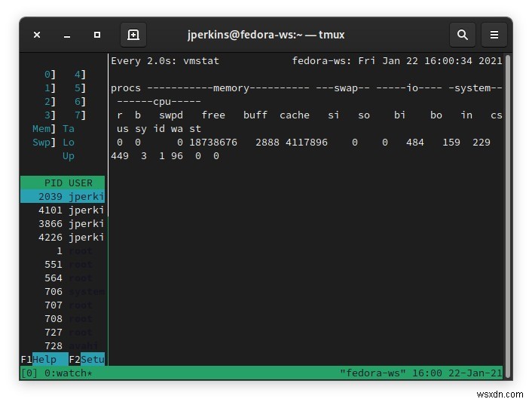The height and width of the screenshot is (402, 532).
Task: Maximize the terminal window
Action: tap(97, 35)
